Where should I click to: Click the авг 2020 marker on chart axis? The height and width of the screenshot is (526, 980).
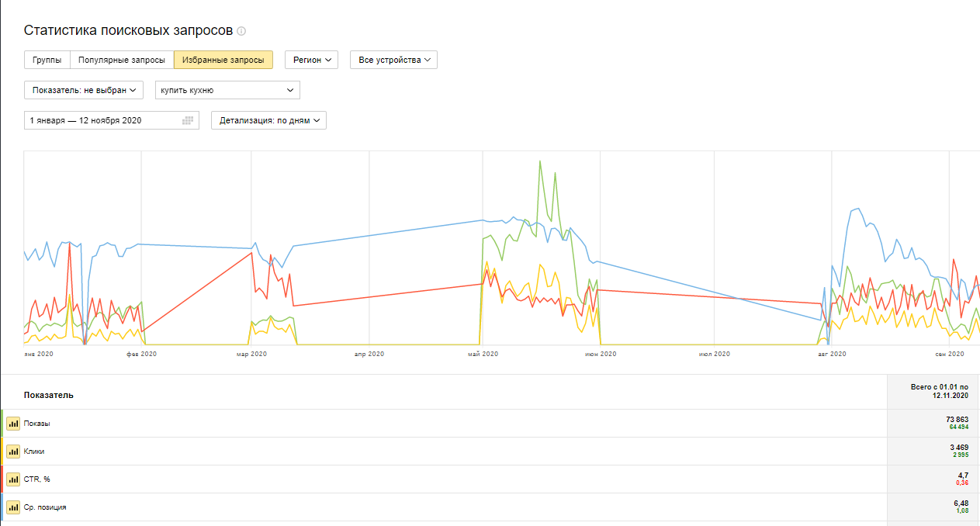pos(831,355)
